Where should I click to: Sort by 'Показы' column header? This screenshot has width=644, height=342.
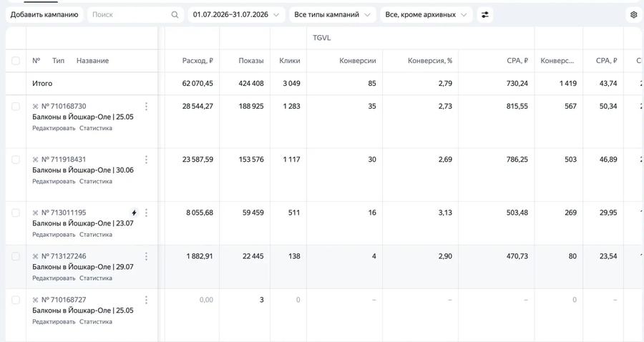251,61
